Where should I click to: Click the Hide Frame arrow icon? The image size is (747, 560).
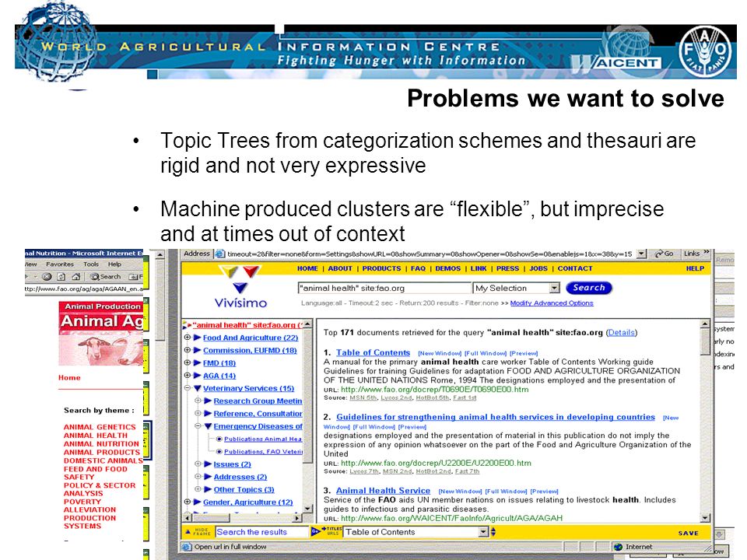coord(188,531)
